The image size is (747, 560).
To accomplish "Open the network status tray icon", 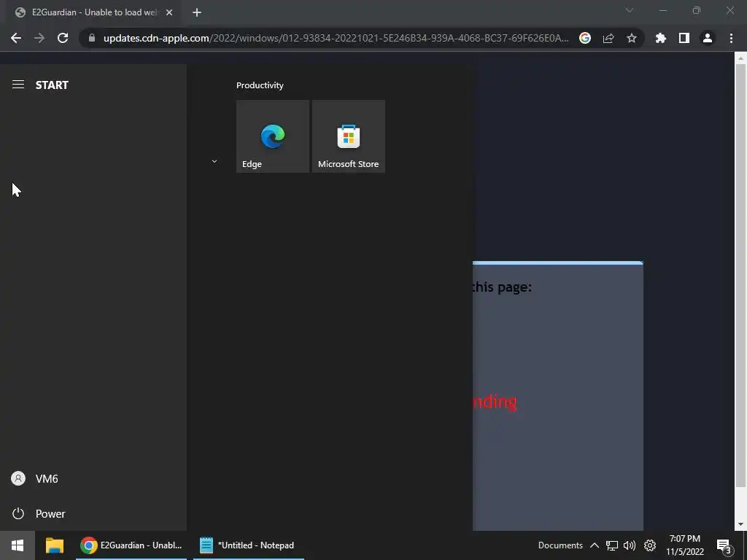I will pyautogui.click(x=612, y=545).
